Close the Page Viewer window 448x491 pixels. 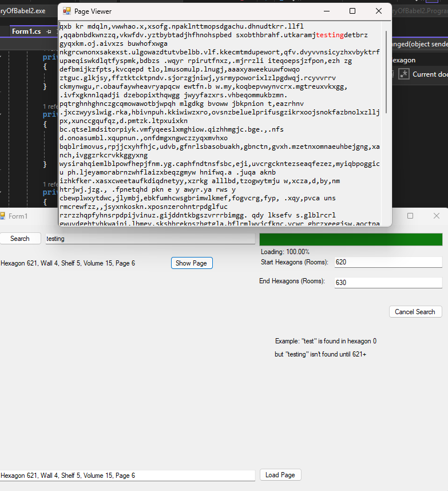pos(379,11)
